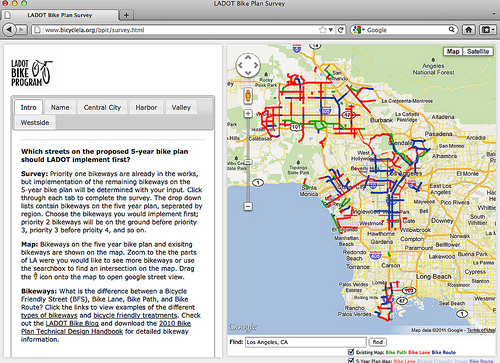Select the Street View pegman icon
The width and height of the screenshot is (500, 363).
coord(248,96)
